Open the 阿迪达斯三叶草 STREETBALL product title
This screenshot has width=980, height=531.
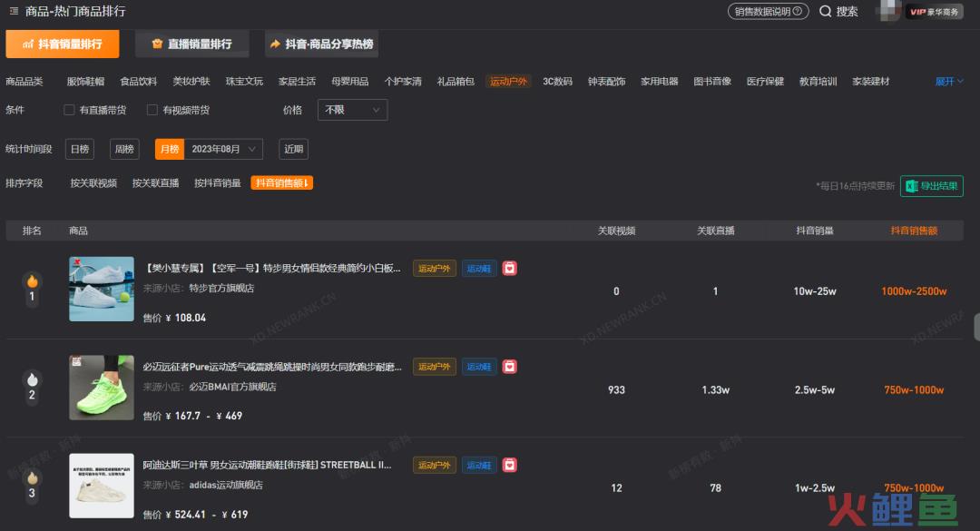(x=267, y=465)
